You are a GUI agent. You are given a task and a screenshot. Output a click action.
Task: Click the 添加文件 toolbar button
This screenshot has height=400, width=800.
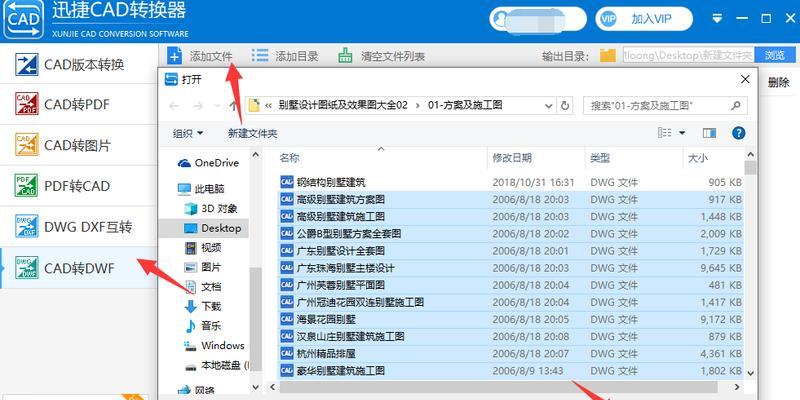coord(200,56)
